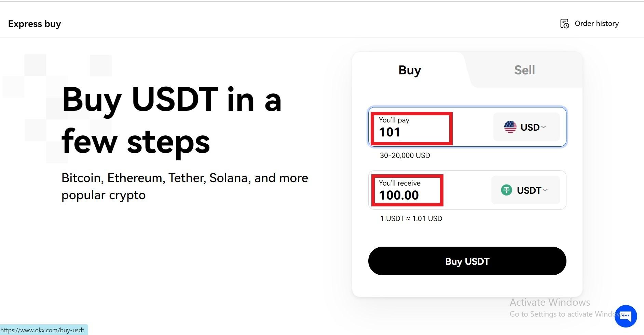The width and height of the screenshot is (644, 335).
Task: Click the You'll receive amount field
Action: (x=429, y=190)
